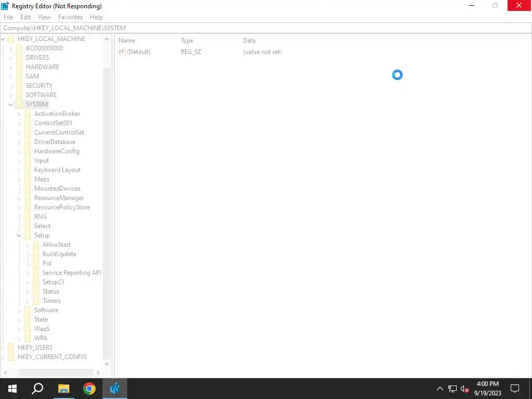Viewport: 532px width, 399px height.
Task: Launch Google Chrome from the taskbar
Action: tap(89, 389)
